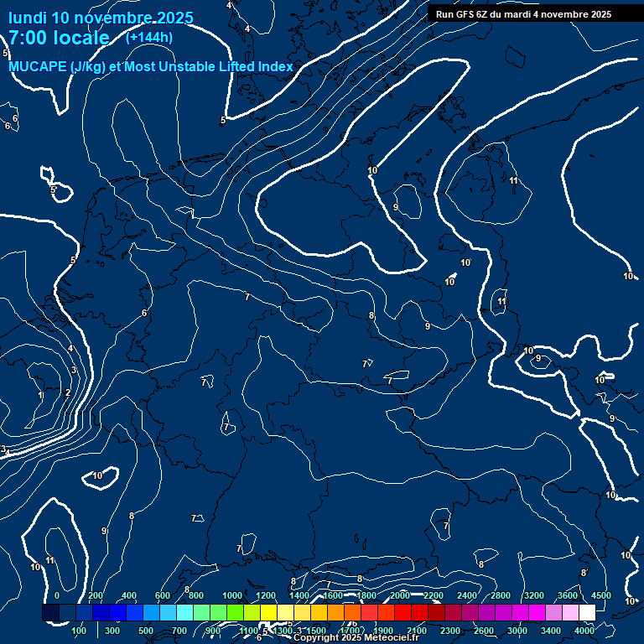Click the '2600' legend value label
The image size is (644, 644).
tap(483, 631)
